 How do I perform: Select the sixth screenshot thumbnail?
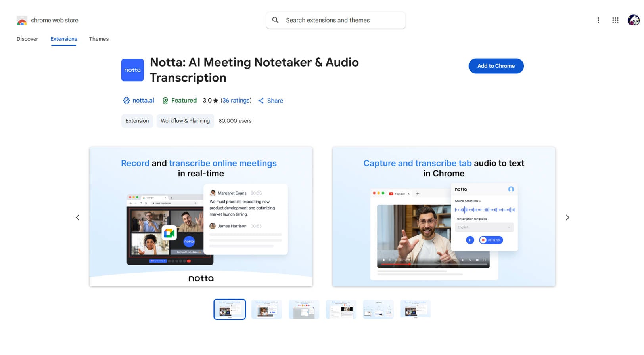click(x=416, y=309)
